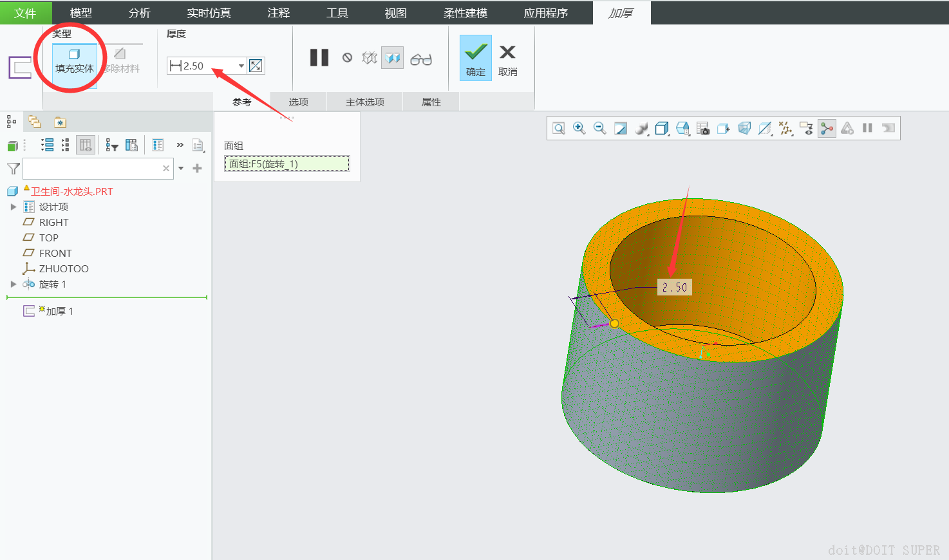Screen dimensions: 949x560
Task: Cancel the feature with 取消
Action: point(507,59)
